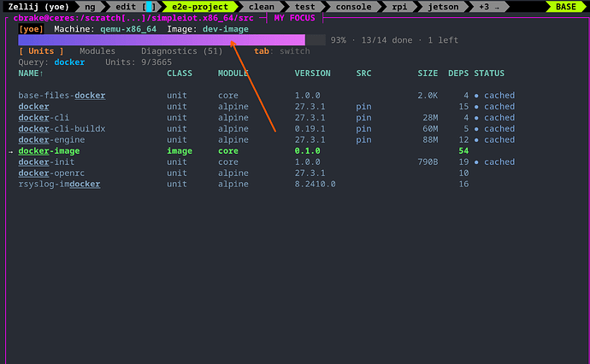Open the Diagnostics (51) view
This screenshot has height=364, width=590.
[x=182, y=51]
